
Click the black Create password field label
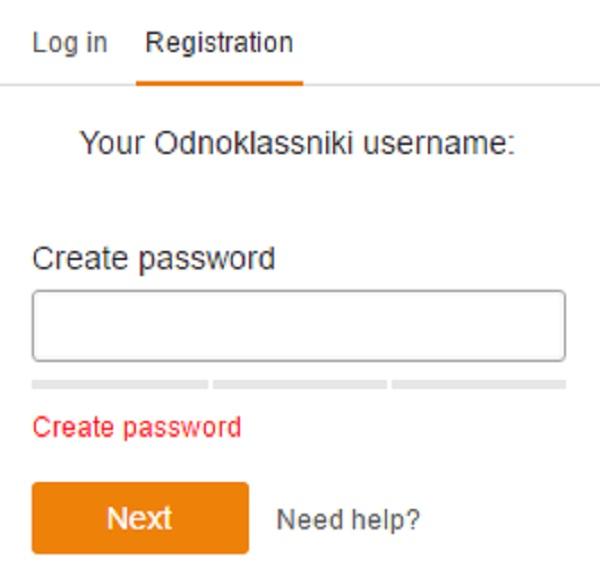153,258
